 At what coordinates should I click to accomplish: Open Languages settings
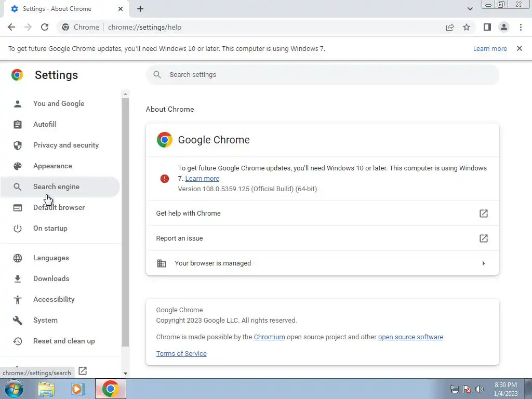click(x=60, y=258)
